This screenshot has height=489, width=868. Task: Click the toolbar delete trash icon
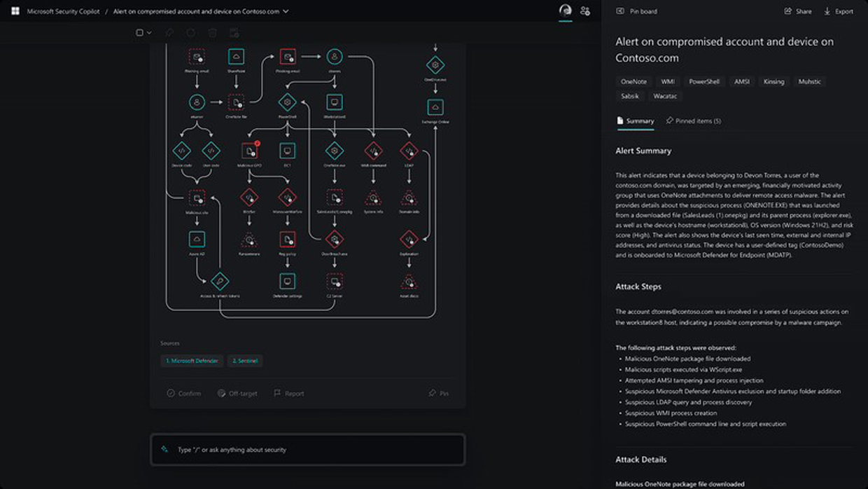click(x=212, y=33)
